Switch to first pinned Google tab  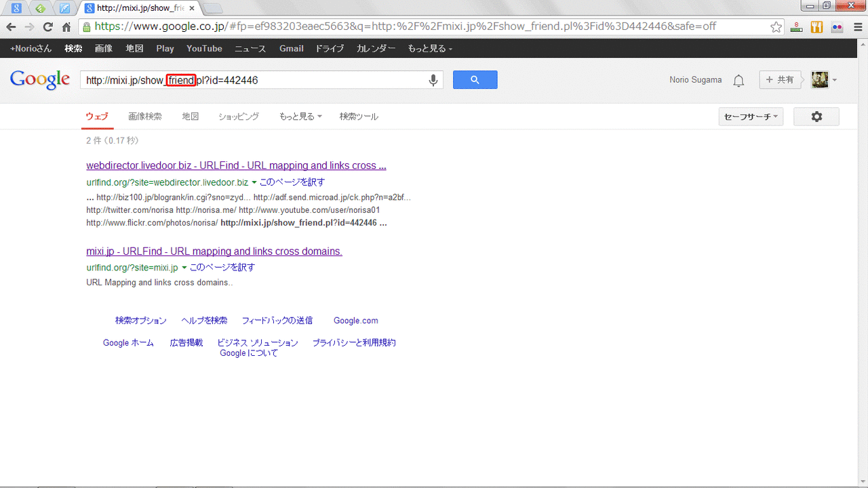click(16, 8)
